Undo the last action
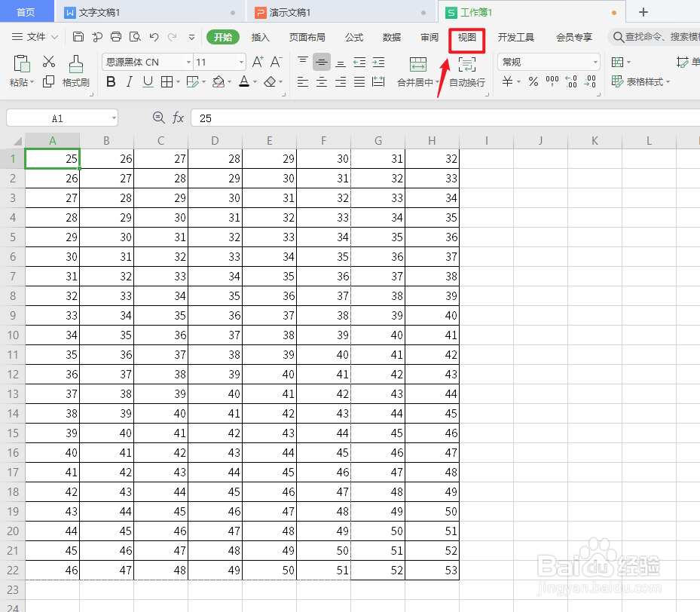 154,37
